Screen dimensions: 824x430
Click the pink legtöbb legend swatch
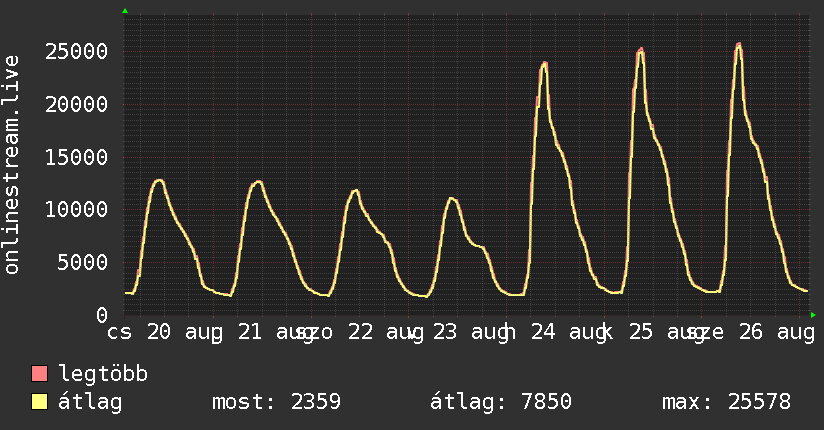pos(39,374)
